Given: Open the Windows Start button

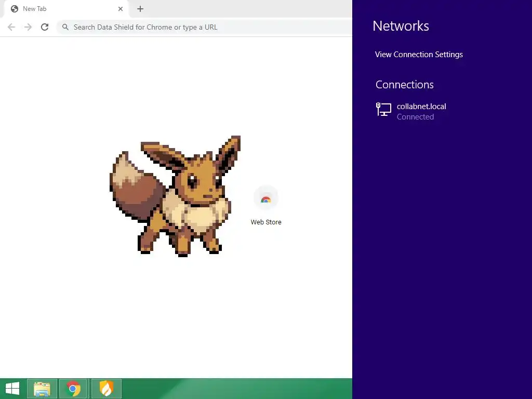Looking at the screenshot, I should (12, 389).
